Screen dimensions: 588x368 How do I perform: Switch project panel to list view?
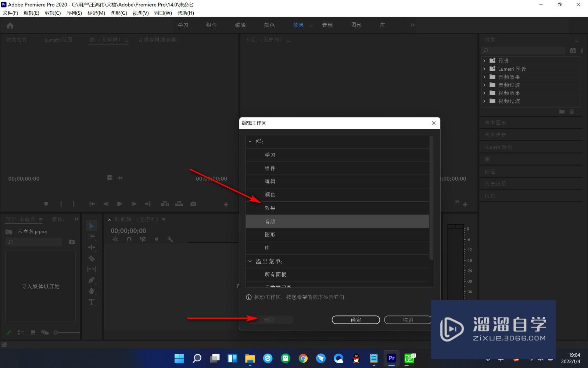[x=21, y=332]
